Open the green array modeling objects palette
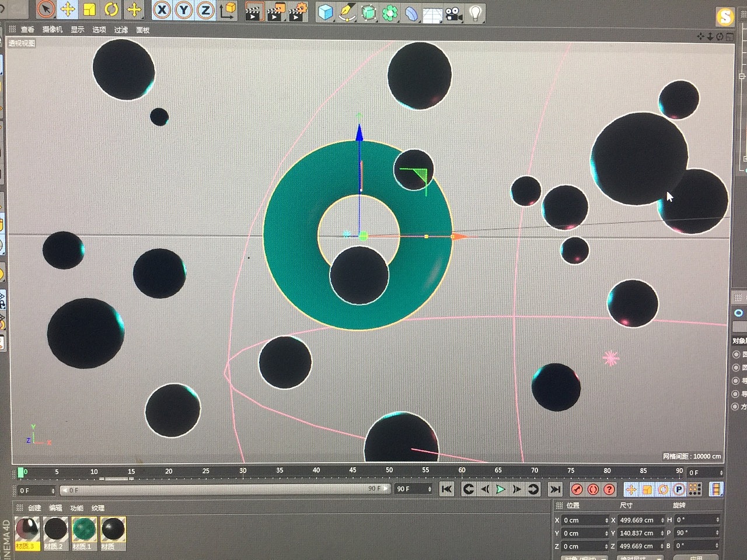747x560 pixels. coord(390,13)
